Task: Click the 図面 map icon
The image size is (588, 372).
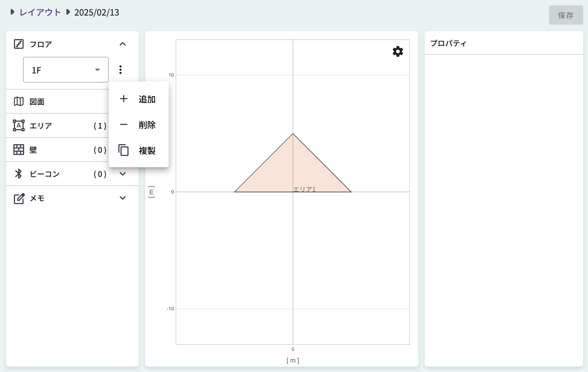Action: pyautogui.click(x=19, y=102)
